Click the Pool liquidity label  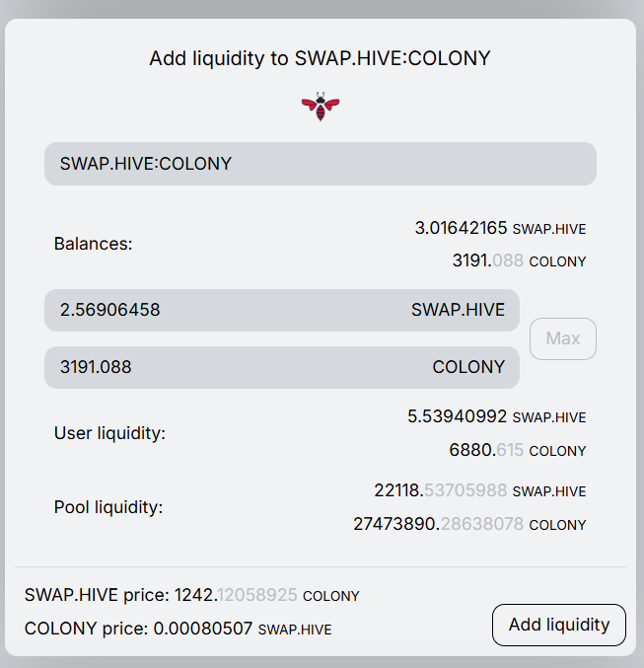[107, 507]
